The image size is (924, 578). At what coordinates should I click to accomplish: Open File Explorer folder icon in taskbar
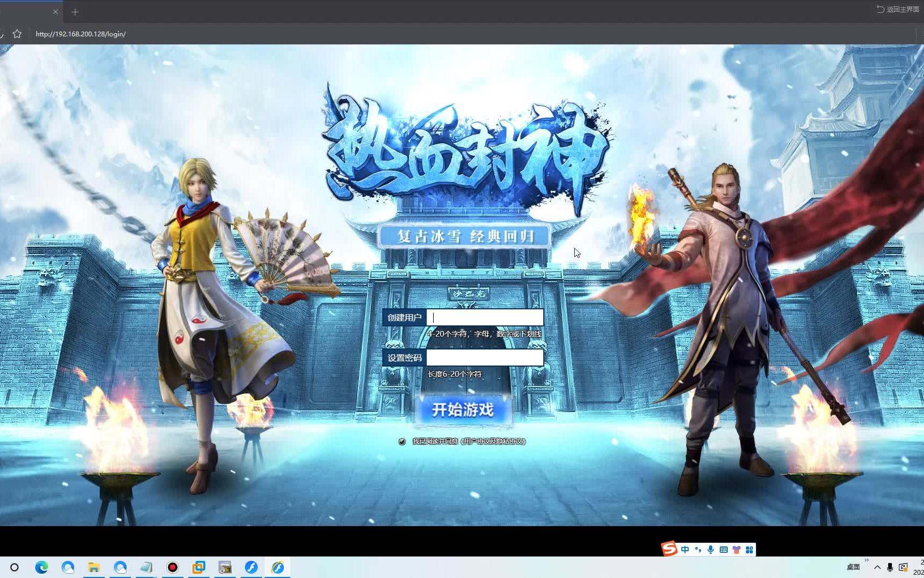(94, 567)
